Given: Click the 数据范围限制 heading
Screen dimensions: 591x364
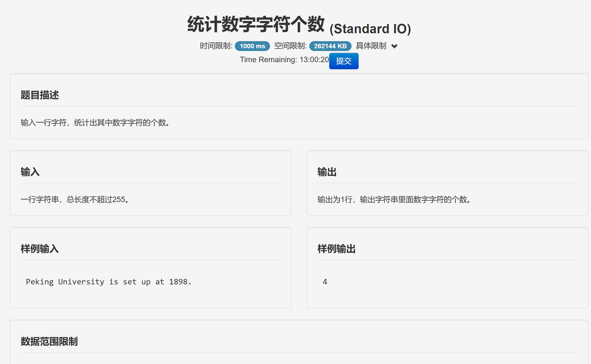Looking at the screenshot, I should pos(49,342).
